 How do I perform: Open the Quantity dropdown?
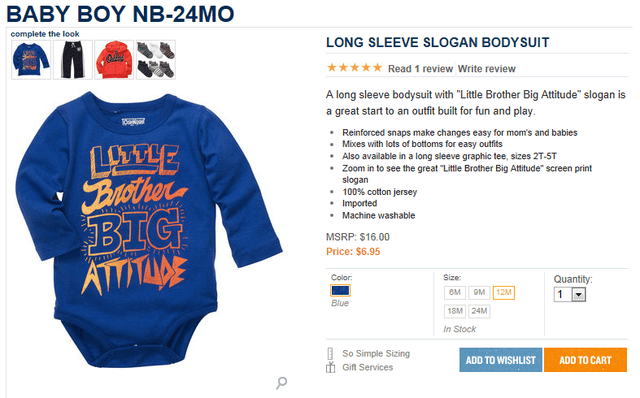click(x=570, y=294)
